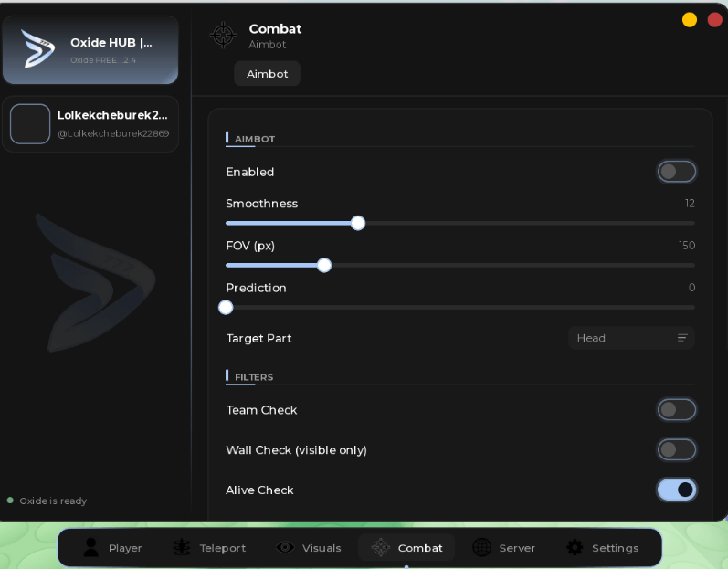Click the AIMBOT section heading
The width and height of the screenshot is (728, 569).
click(x=255, y=139)
